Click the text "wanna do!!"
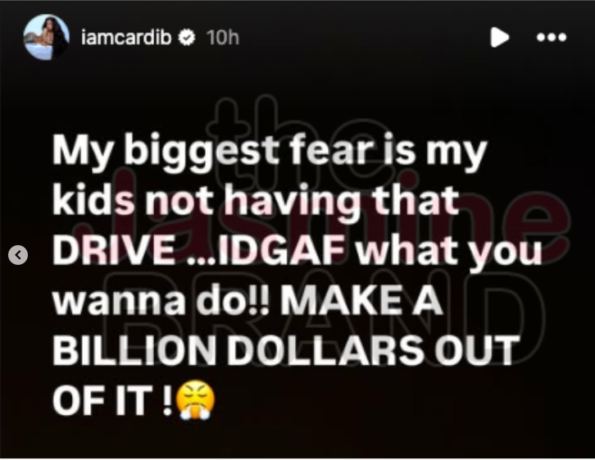Viewport: 595px width, 460px height. point(161,301)
